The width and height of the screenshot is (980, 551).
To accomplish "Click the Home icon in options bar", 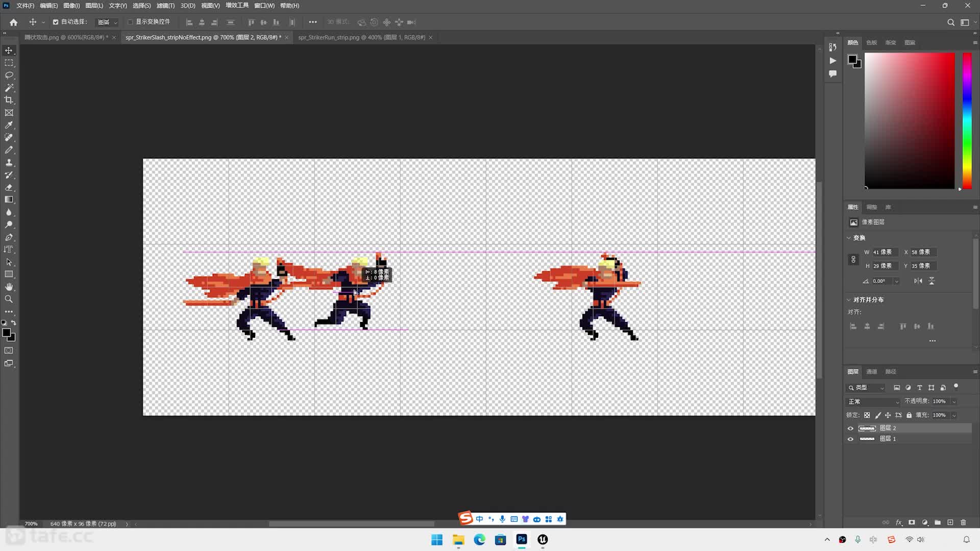I will [x=14, y=22].
